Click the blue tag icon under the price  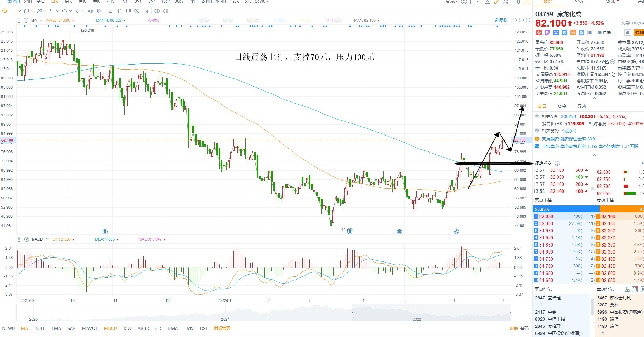[582, 33]
